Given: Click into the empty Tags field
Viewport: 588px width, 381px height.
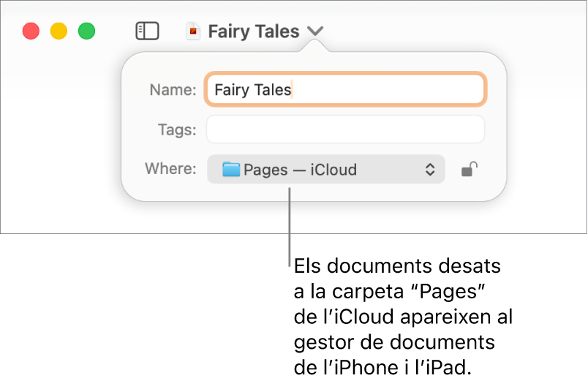Looking at the screenshot, I should (x=345, y=129).
